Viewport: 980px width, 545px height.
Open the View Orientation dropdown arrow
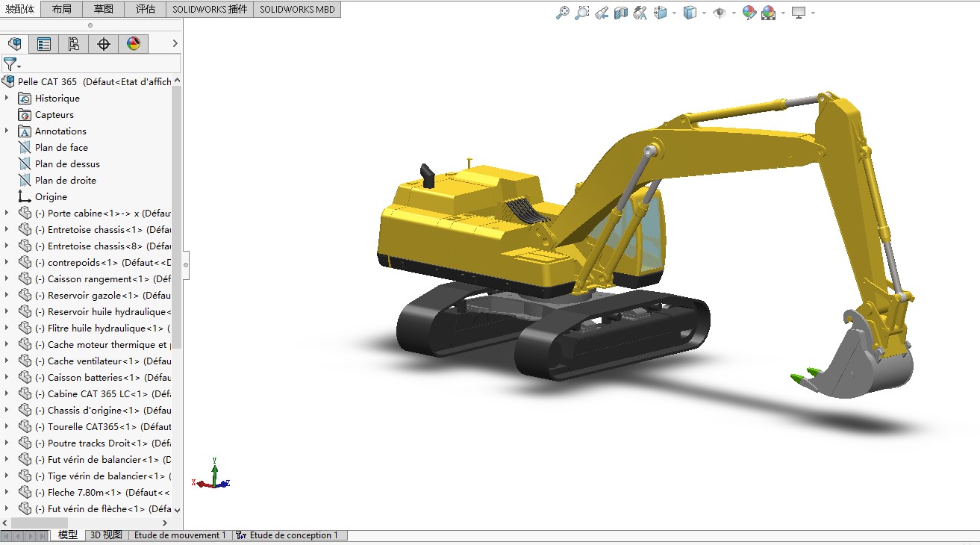tap(674, 13)
